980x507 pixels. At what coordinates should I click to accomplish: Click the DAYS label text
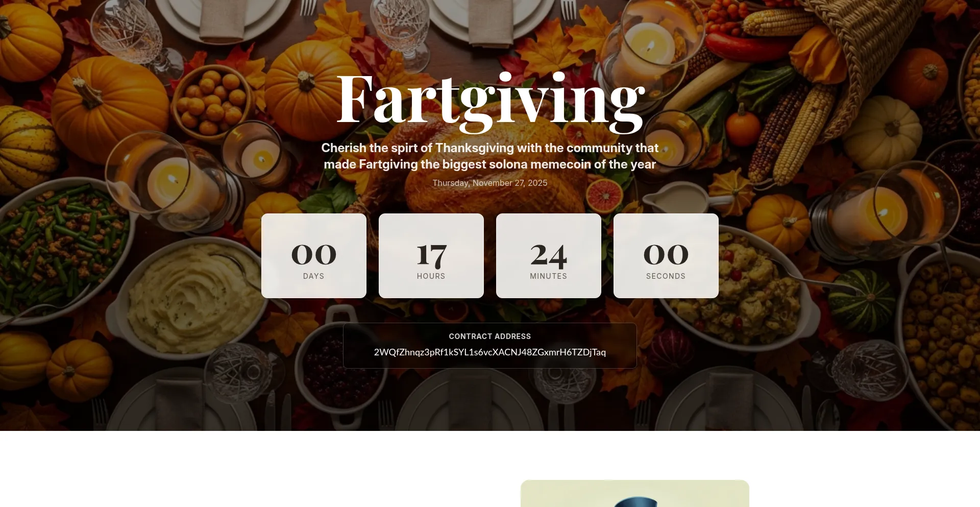point(314,276)
